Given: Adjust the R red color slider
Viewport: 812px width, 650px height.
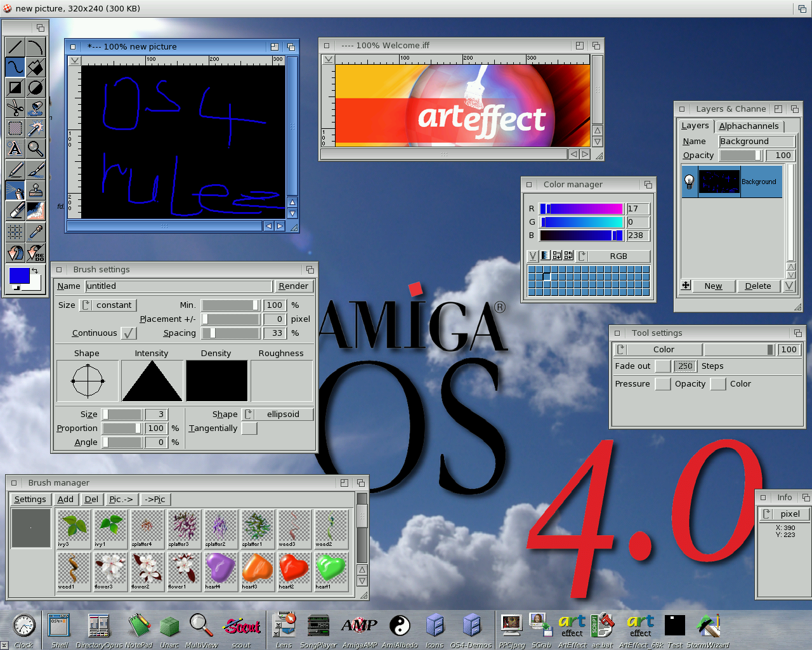Looking at the screenshot, I should (x=581, y=209).
